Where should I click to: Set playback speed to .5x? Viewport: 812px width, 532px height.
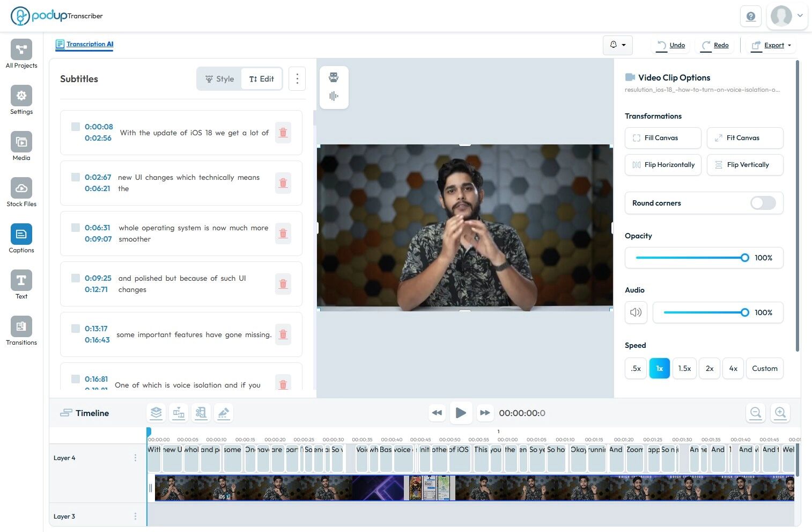(x=636, y=368)
